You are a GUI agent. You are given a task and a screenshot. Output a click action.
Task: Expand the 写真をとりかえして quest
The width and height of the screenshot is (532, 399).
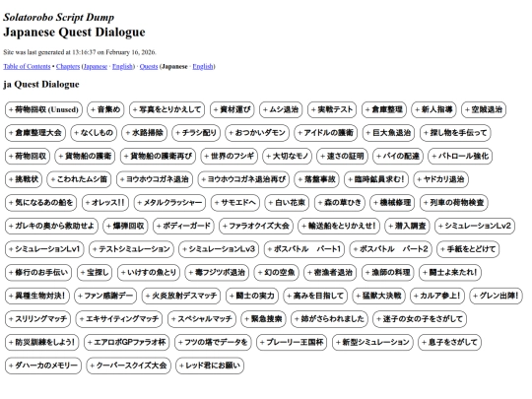pyautogui.click(x=166, y=109)
